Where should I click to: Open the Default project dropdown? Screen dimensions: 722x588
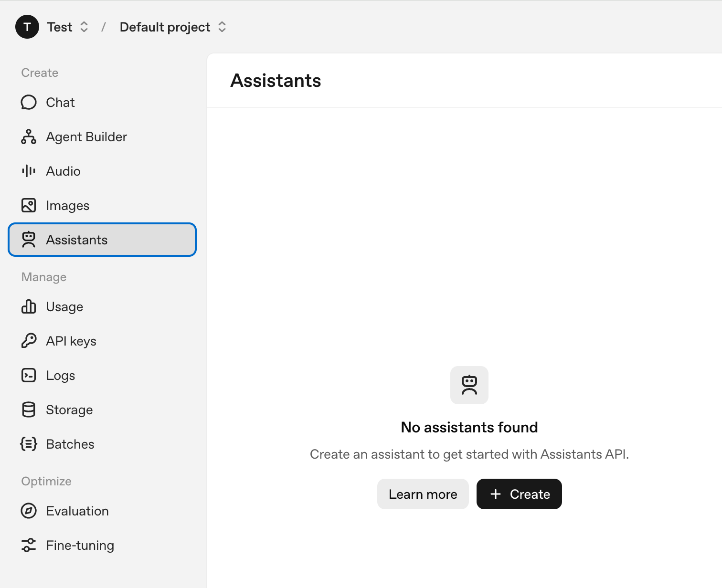(x=165, y=27)
